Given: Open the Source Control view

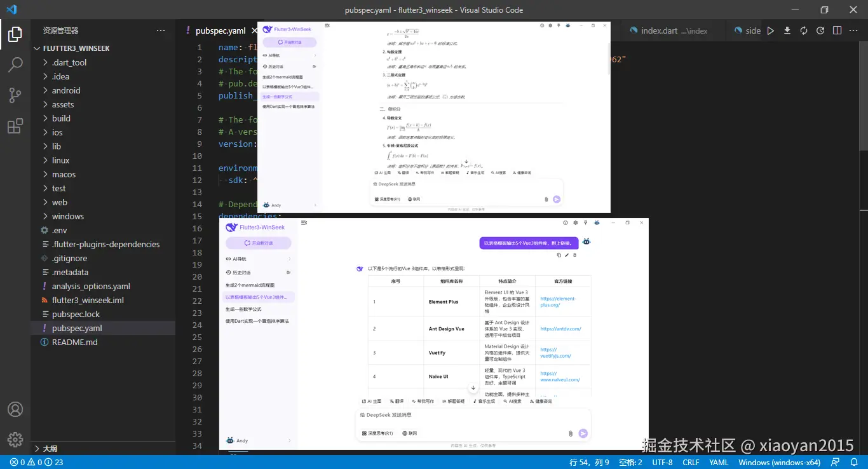Looking at the screenshot, I should coord(15,95).
